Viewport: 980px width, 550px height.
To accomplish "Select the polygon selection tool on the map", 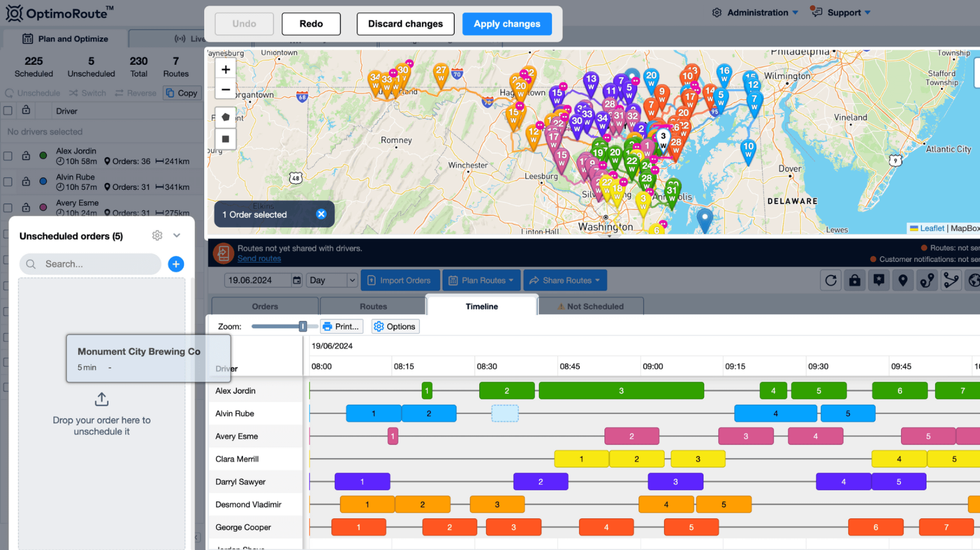I will pos(225,116).
